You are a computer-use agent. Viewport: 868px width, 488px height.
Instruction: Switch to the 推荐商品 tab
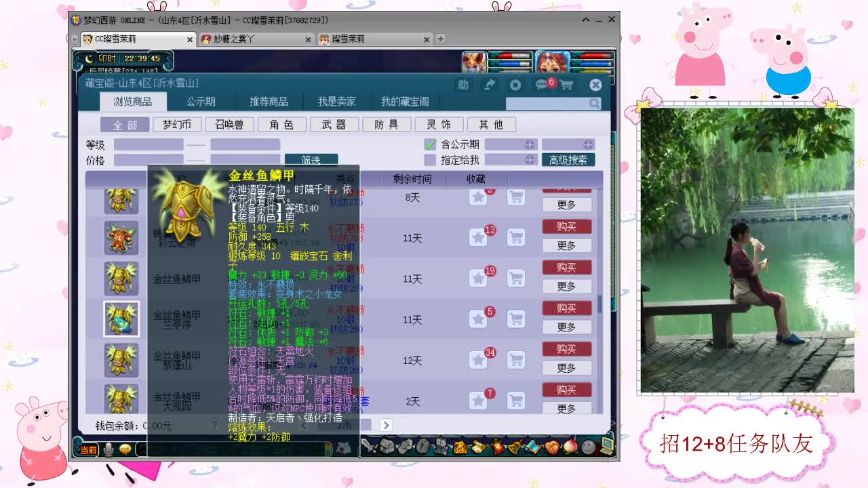[269, 102]
